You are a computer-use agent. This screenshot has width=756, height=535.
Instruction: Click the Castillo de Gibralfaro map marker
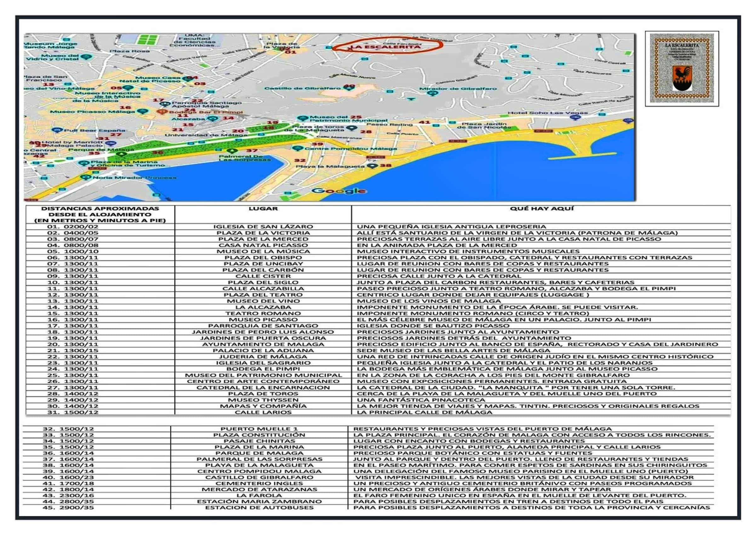tap(349, 87)
